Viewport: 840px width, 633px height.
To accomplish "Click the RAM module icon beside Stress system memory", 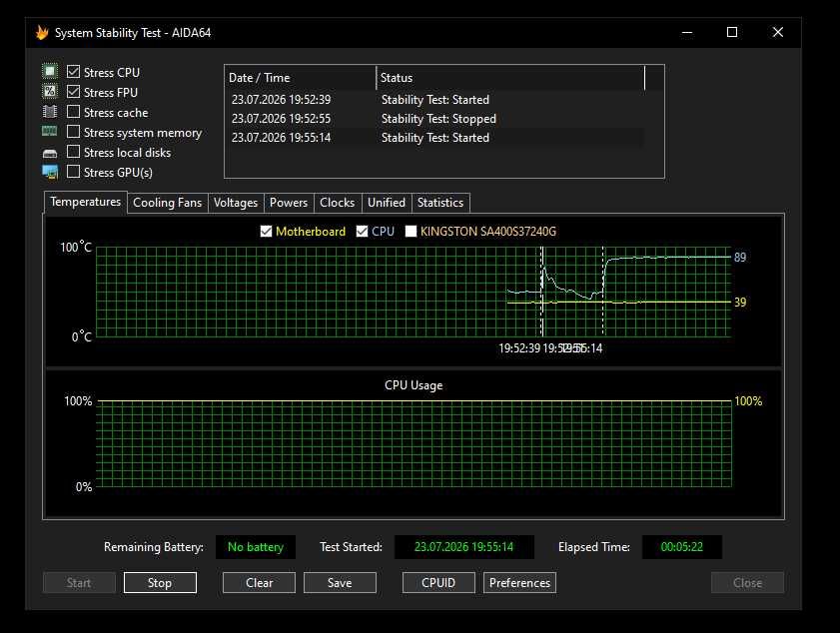I will 50,132.
